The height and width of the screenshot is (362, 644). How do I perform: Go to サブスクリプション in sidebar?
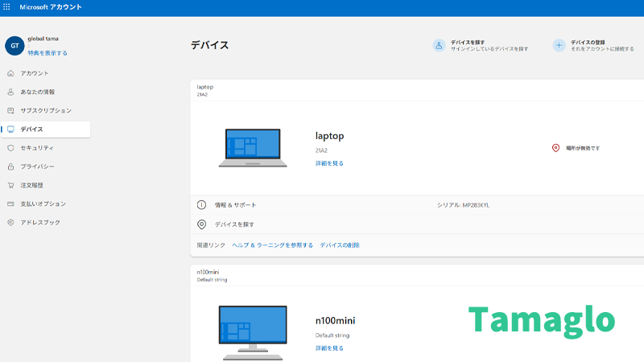[x=45, y=110]
